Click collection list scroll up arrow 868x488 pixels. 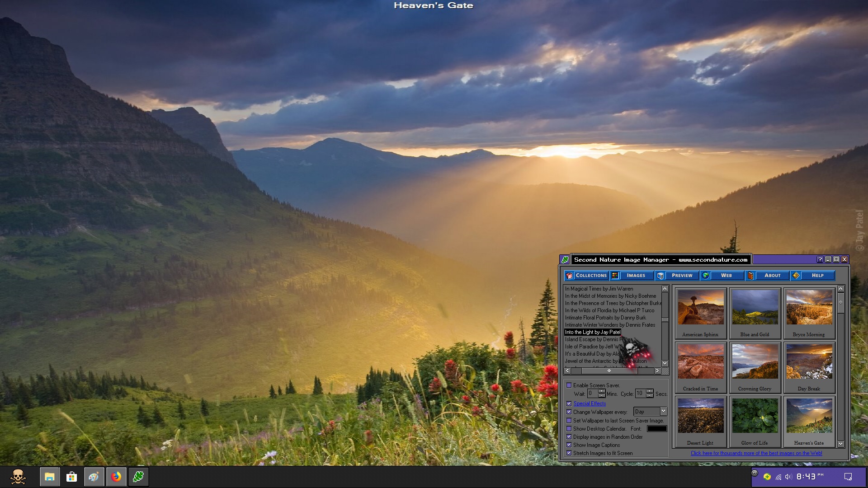tap(665, 289)
